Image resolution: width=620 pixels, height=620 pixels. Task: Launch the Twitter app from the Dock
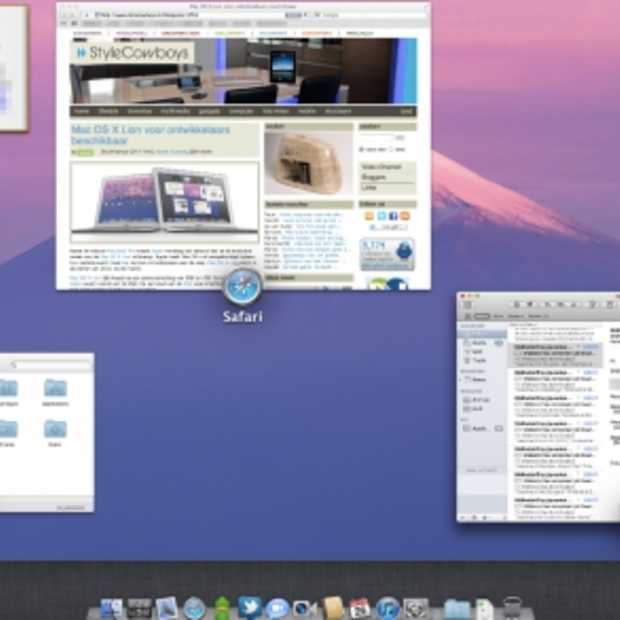pyautogui.click(x=250, y=607)
